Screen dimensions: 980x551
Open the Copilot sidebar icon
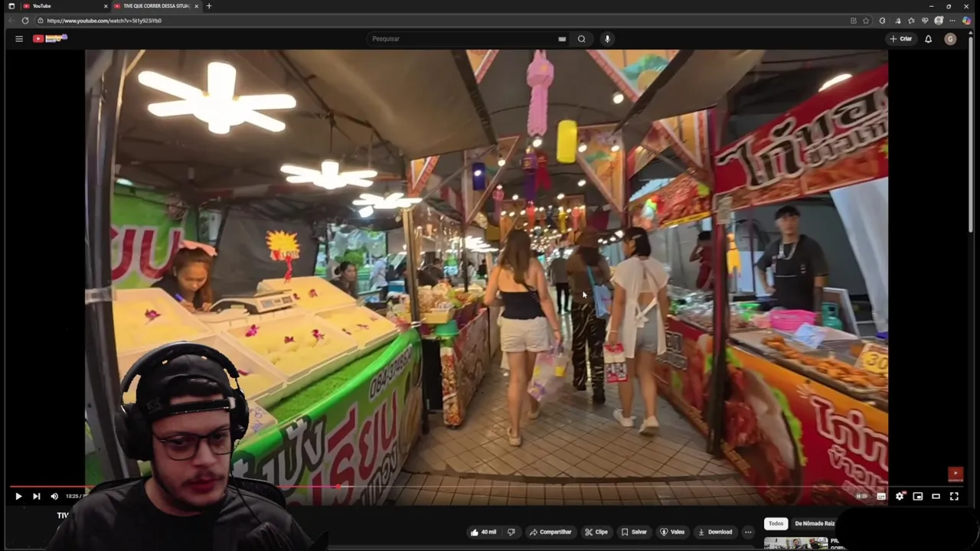(x=966, y=21)
